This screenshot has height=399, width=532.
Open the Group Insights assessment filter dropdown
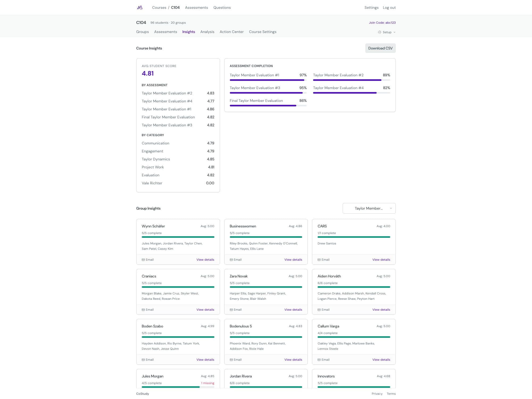369,208
